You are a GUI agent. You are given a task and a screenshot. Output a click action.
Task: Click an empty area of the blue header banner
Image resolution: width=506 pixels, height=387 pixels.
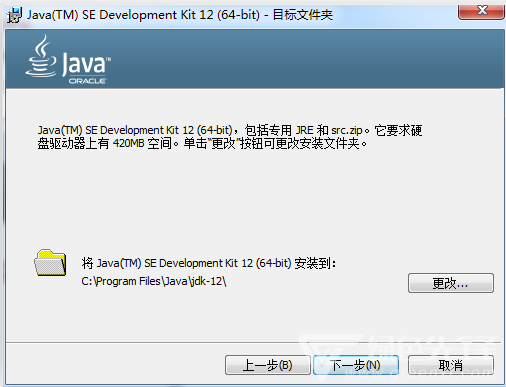click(x=300, y=59)
